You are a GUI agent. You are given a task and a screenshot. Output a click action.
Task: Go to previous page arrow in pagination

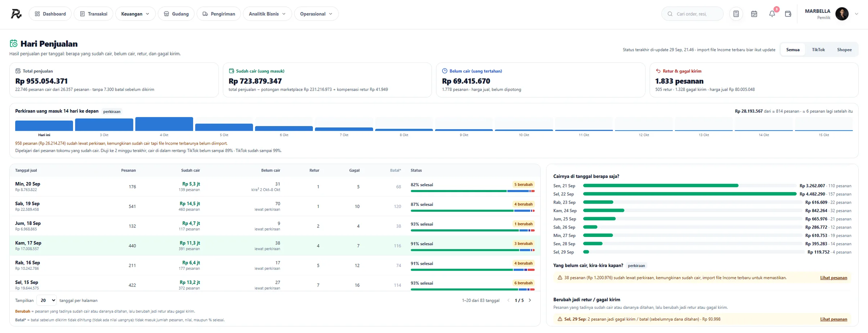(x=509, y=300)
